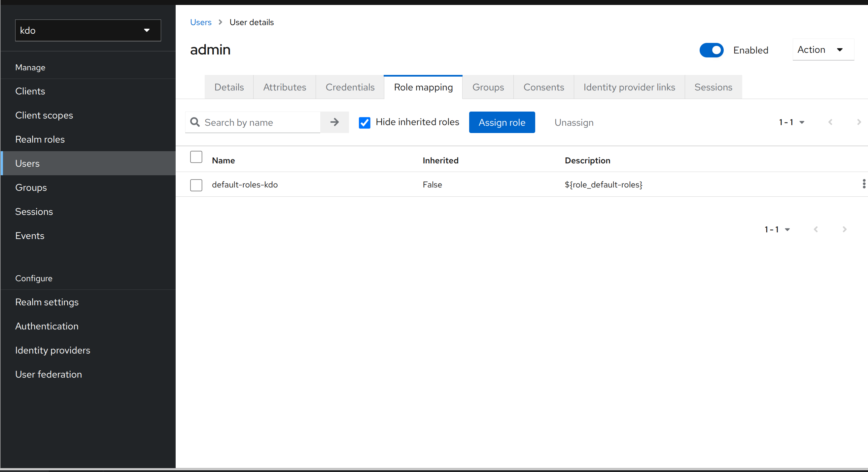Image resolution: width=868 pixels, height=472 pixels.
Task: Select the default-roles-kdo row checkbox
Action: point(196,185)
